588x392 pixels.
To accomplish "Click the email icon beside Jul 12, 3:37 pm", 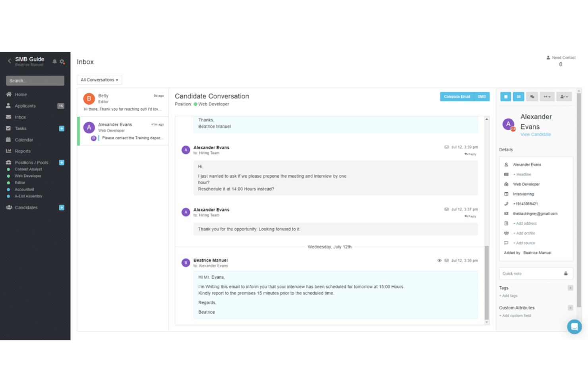I will click(x=447, y=209).
